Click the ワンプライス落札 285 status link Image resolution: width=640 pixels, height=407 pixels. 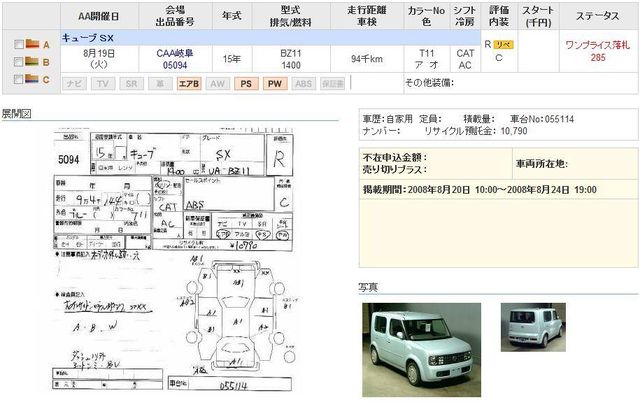(x=597, y=52)
